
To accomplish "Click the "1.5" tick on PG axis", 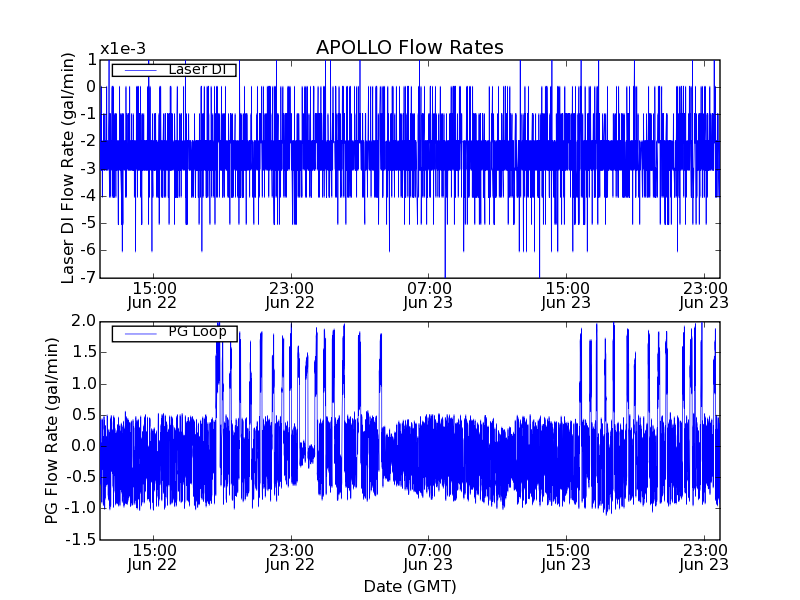I will [x=84, y=352].
